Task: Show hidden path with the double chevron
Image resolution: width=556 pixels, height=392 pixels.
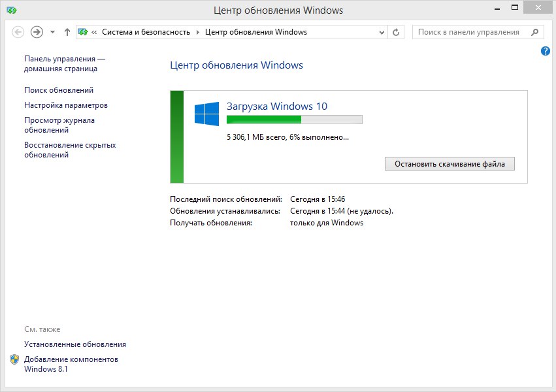Action: pyautogui.click(x=94, y=32)
